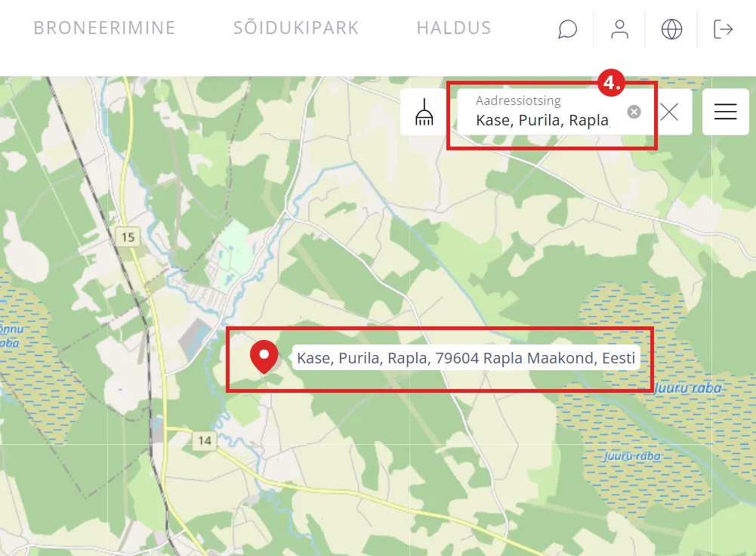Screen dimensions: 756x556
Task: Open the user profile icon
Action: [619, 29]
